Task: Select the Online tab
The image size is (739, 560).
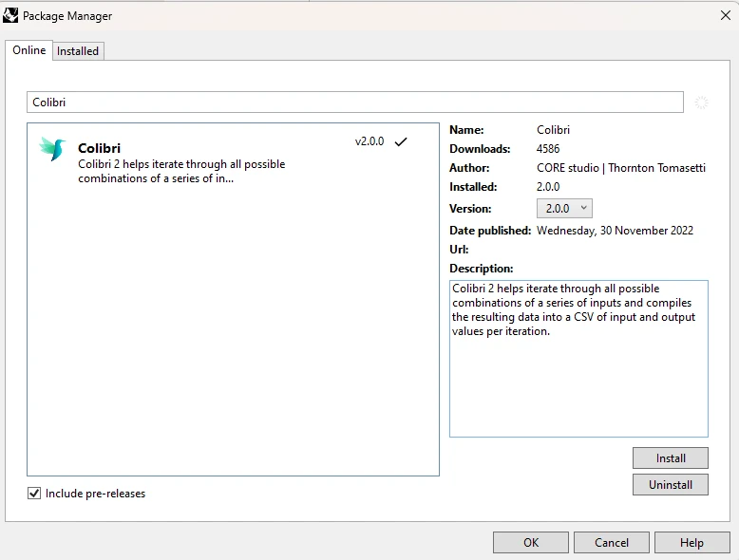Action: [29, 50]
